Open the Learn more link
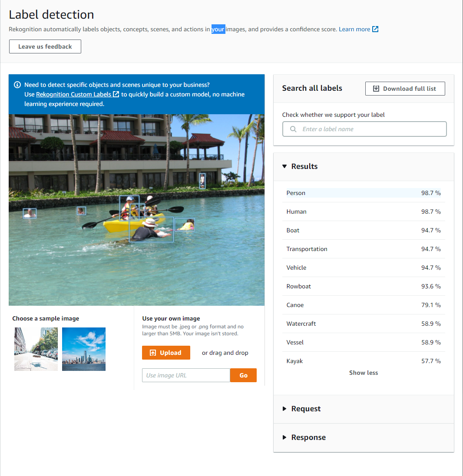The image size is (463, 476). [354, 29]
